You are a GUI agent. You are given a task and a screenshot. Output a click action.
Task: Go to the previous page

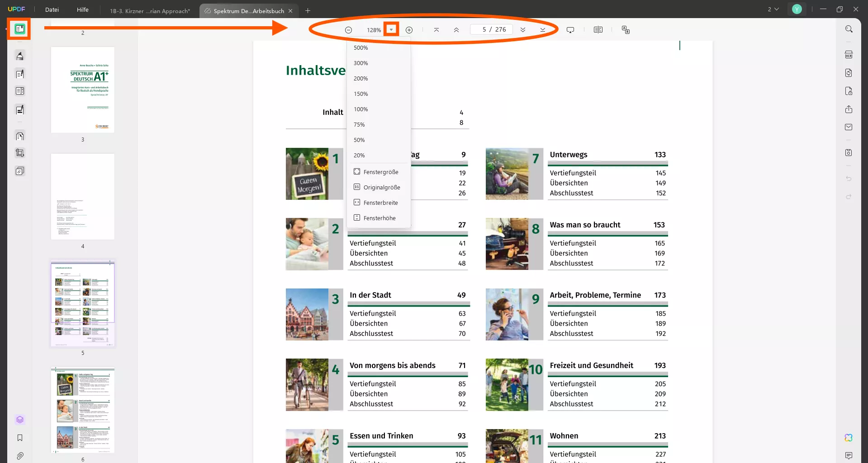tap(456, 30)
